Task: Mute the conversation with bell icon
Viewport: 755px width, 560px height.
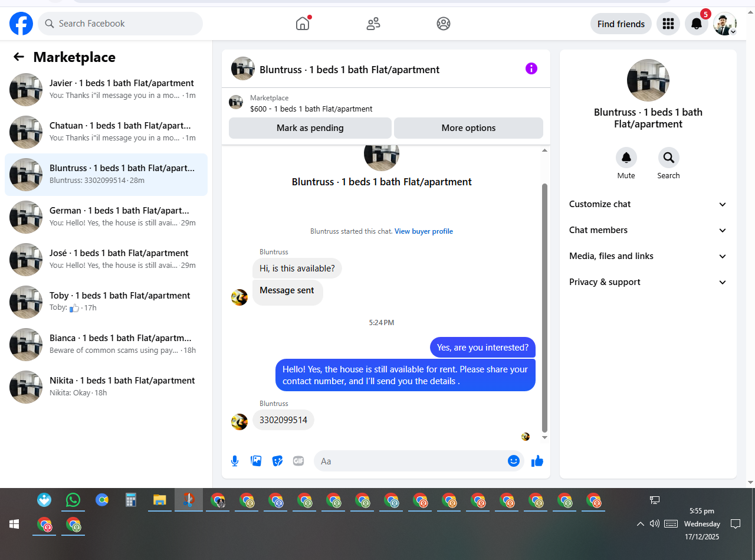Action: [x=626, y=158]
